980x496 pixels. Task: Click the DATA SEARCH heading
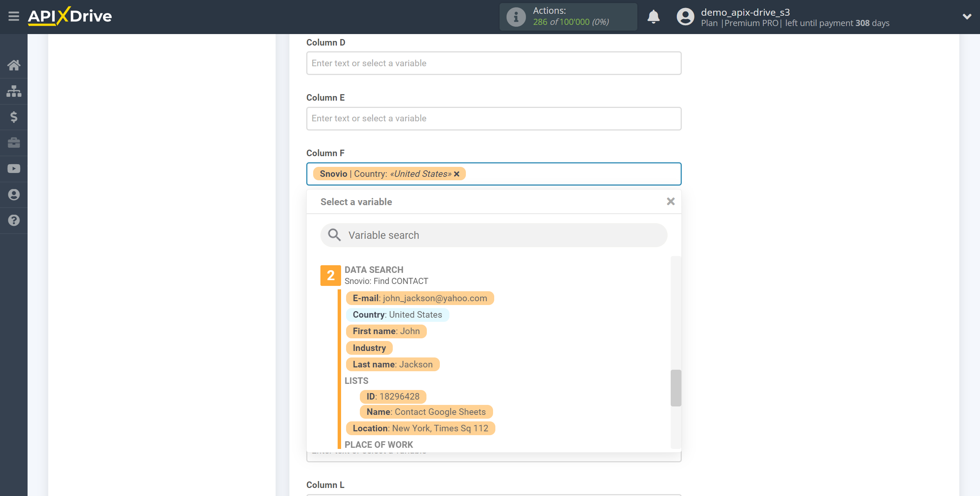[374, 270]
